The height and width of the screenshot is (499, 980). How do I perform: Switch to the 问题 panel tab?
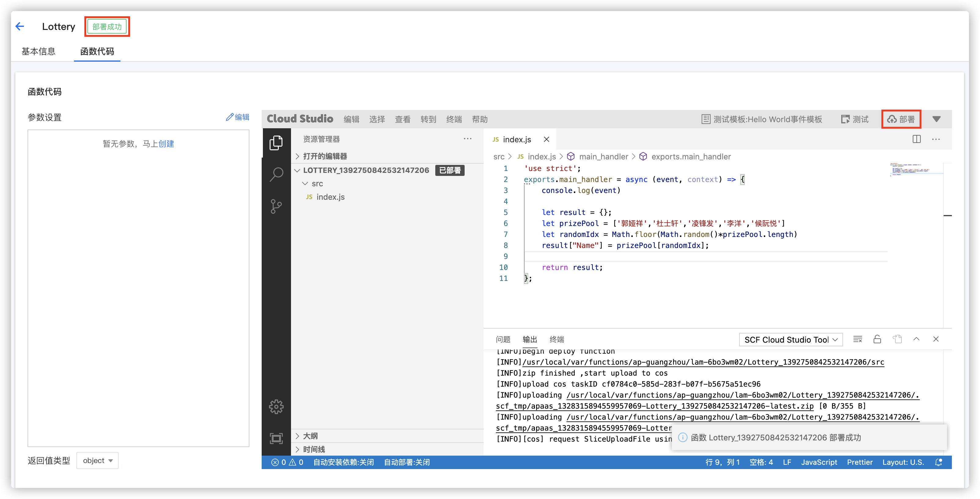click(x=503, y=339)
